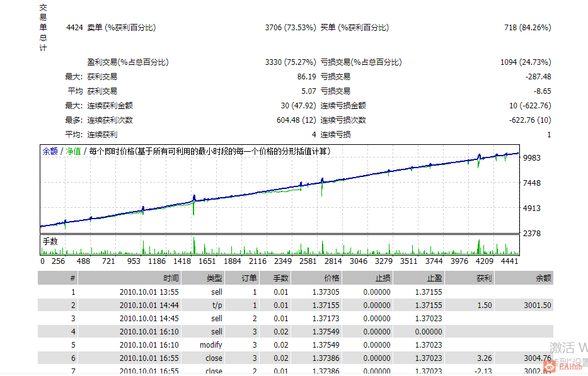Click the 手数 column header

tap(275, 278)
